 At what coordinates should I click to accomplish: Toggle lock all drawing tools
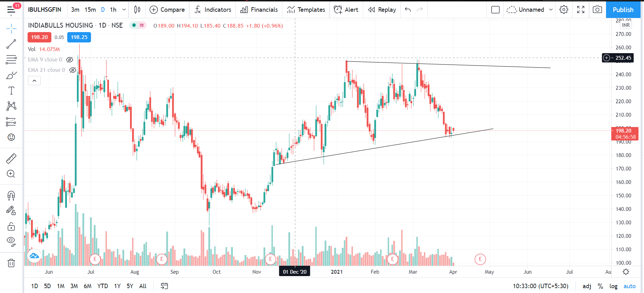tap(11, 226)
